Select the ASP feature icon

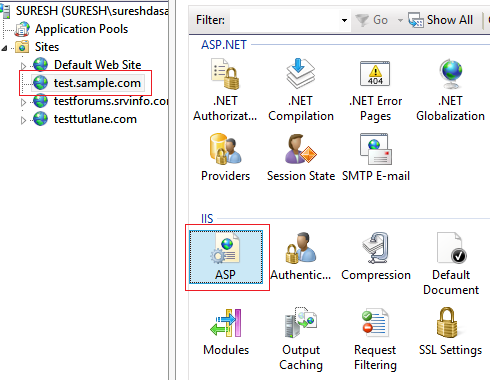[226, 257]
